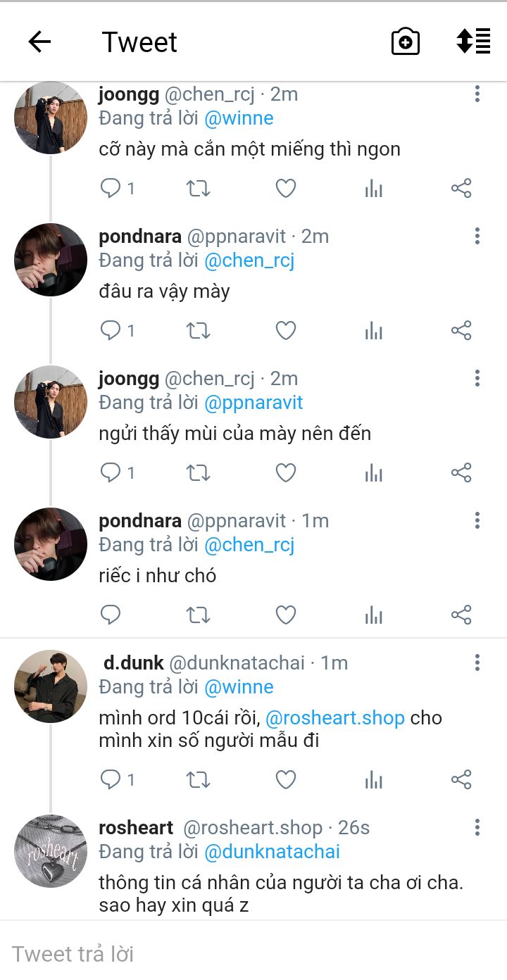The image size is (507, 980).
Task: Like joongg's tweet about cổ này
Action: [285, 189]
